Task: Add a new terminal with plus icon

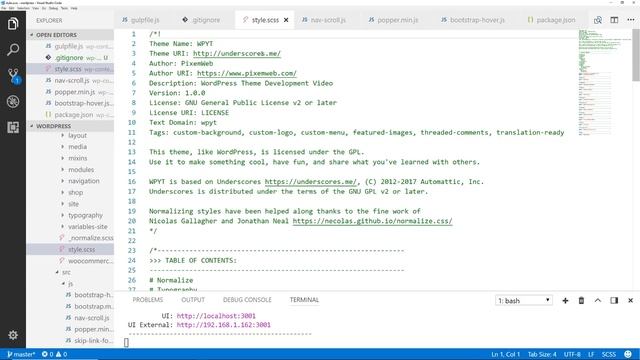Action: coord(565,300)
